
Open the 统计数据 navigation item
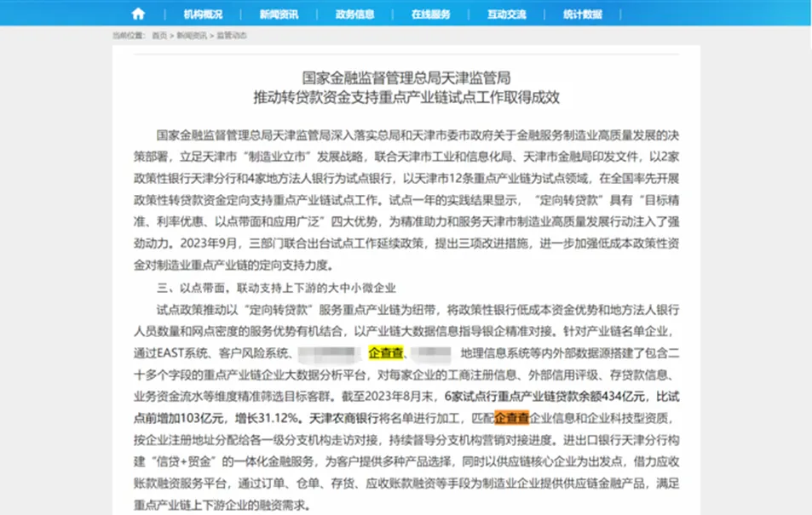[x=582, y=14]
